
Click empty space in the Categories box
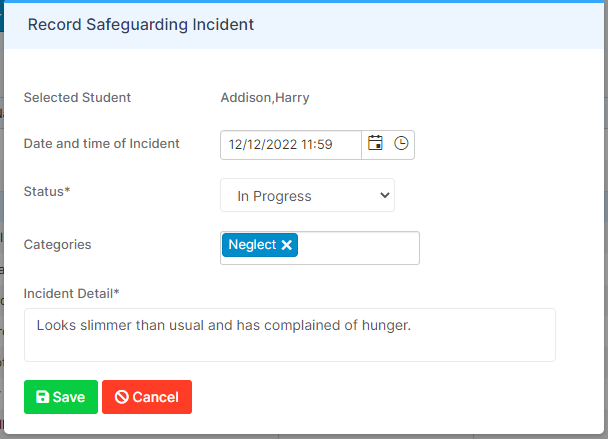coord(358,248)
